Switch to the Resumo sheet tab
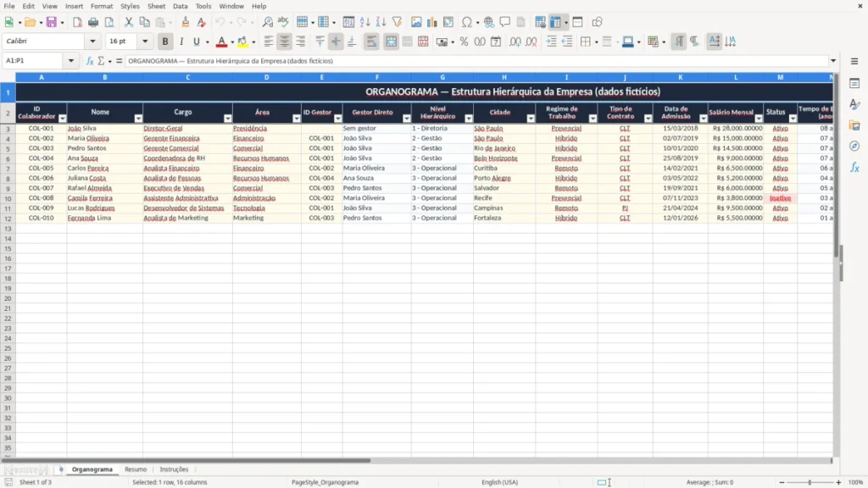 coord(136,469)
